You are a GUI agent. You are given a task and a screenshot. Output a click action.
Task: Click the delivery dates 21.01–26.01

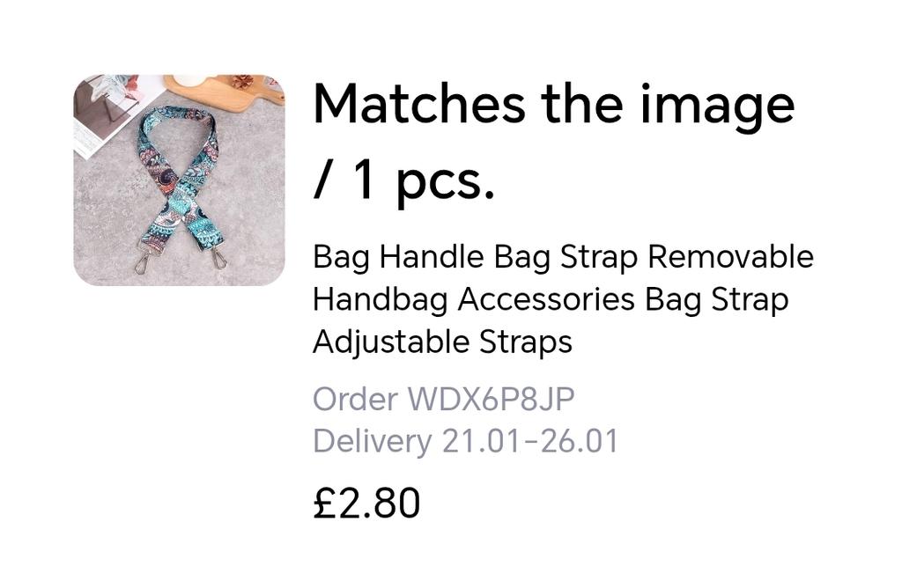[x=529, y=441]
